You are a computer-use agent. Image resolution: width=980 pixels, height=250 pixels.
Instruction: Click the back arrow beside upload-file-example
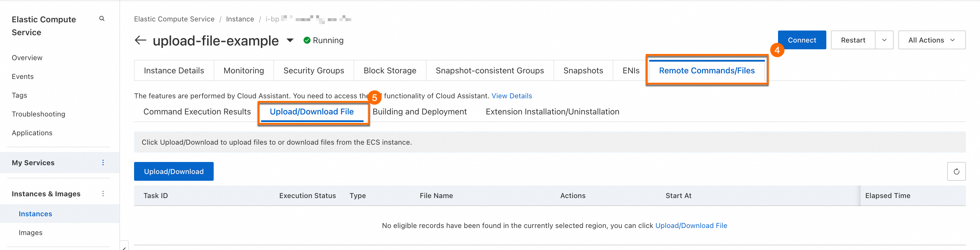(141, 40)
